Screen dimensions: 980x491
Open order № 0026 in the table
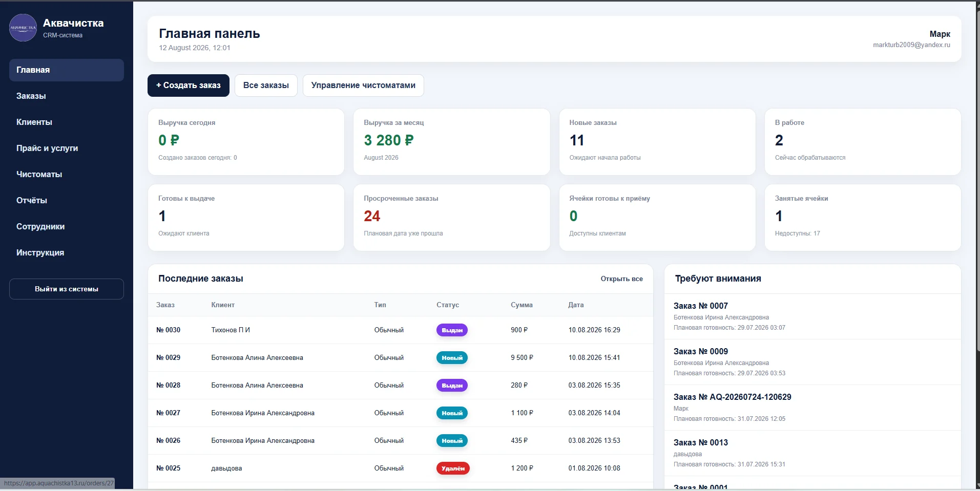(x=168, y=441)
